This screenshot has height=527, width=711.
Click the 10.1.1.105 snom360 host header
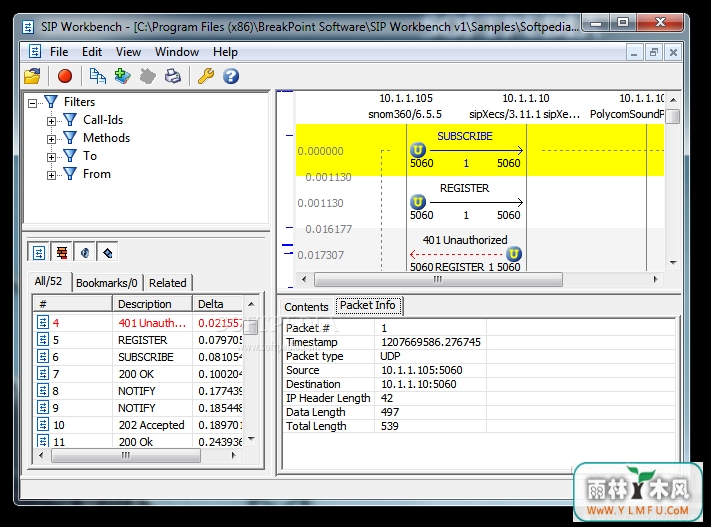405,106
